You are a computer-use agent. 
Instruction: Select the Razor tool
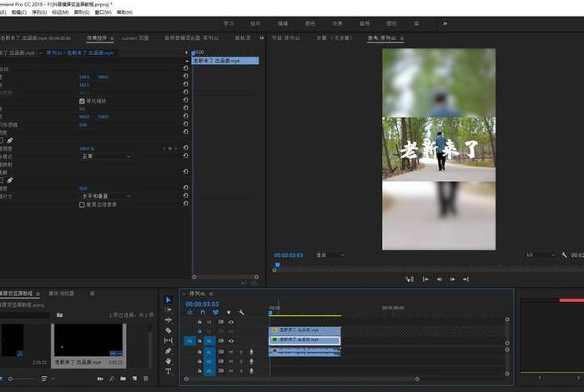coord(168,330)
